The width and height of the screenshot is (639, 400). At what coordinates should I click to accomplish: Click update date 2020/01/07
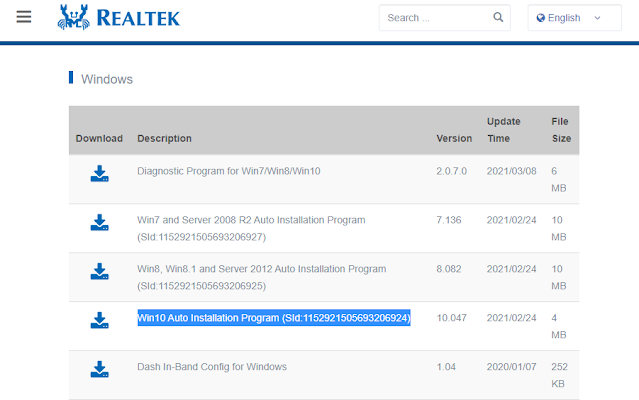coord(511,367)
